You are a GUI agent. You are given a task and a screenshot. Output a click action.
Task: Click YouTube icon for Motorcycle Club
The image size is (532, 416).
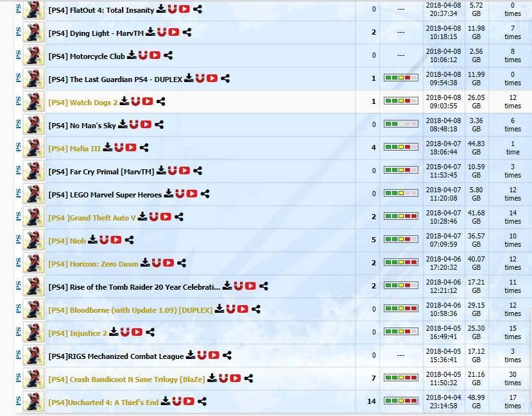[x=155, y=55]
